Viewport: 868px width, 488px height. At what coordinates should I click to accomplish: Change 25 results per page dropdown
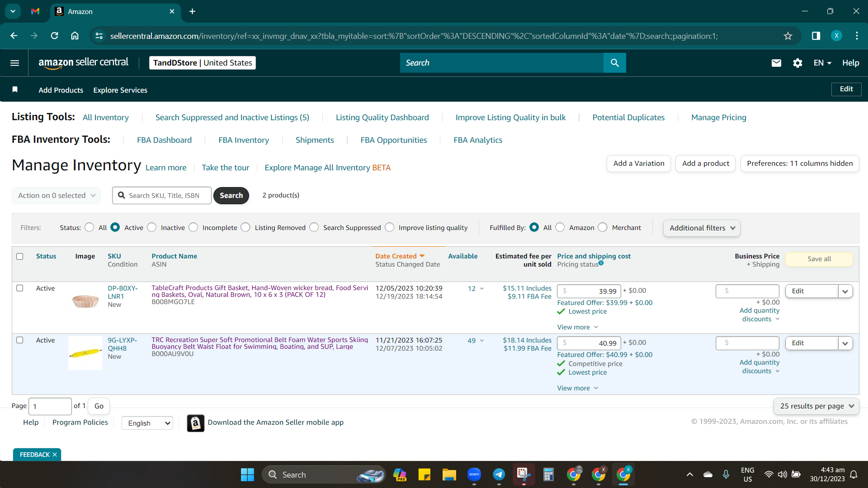tap(816, 406)
